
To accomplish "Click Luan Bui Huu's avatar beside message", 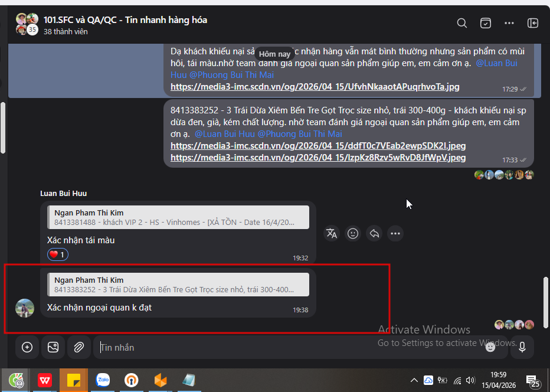I will point(25,308).
